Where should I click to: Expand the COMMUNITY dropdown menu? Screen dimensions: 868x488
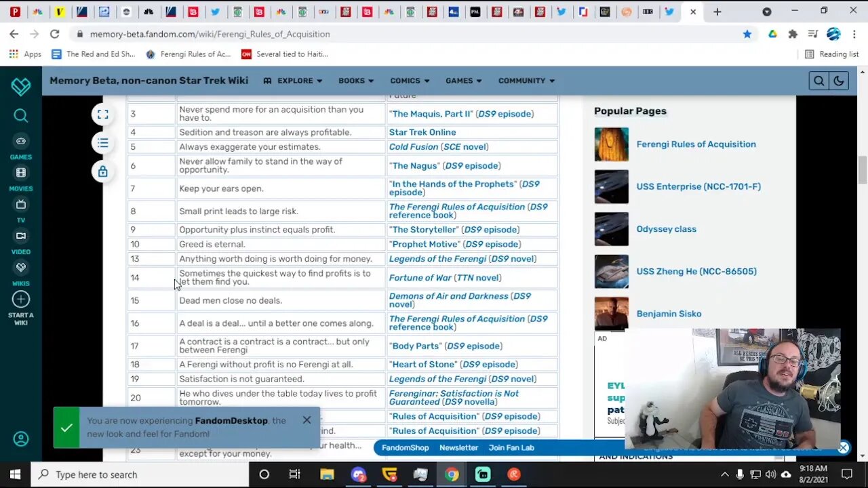[527, 81]
